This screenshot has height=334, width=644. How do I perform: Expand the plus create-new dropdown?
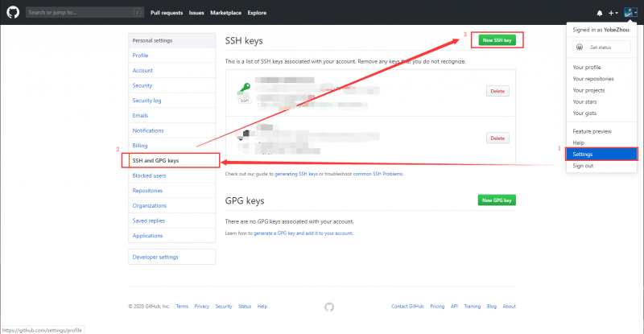613,13
